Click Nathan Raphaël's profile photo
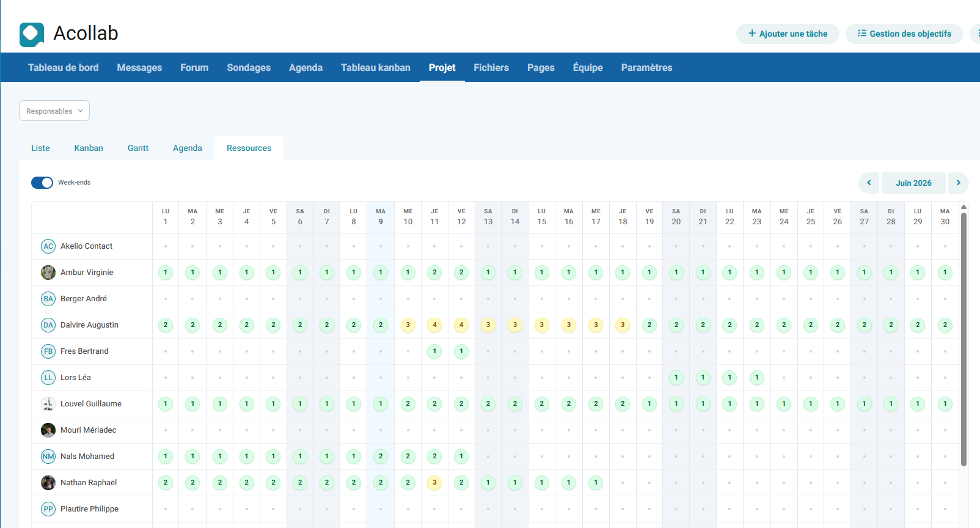Image resolution: width=980 pixels, height=528 pixels. pos(48,483)
